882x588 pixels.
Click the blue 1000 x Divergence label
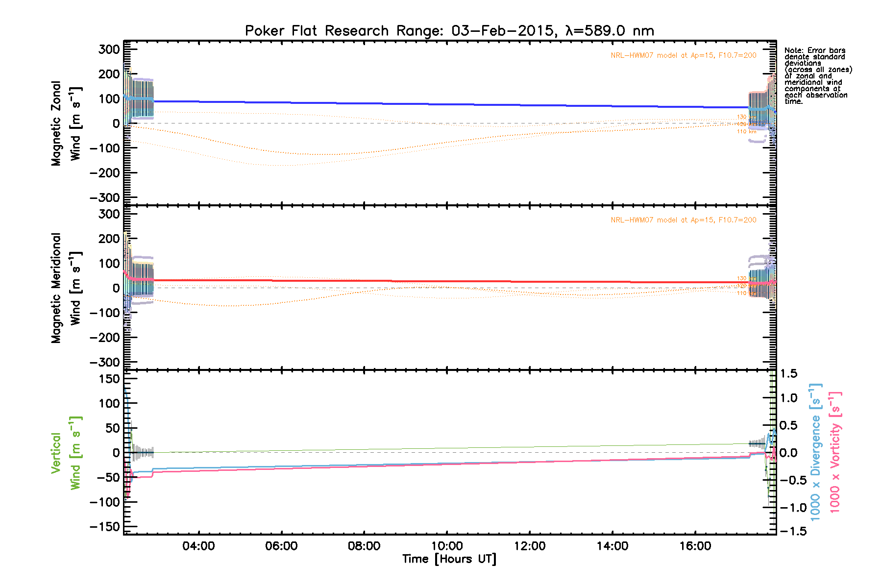(x=815, y=452)
